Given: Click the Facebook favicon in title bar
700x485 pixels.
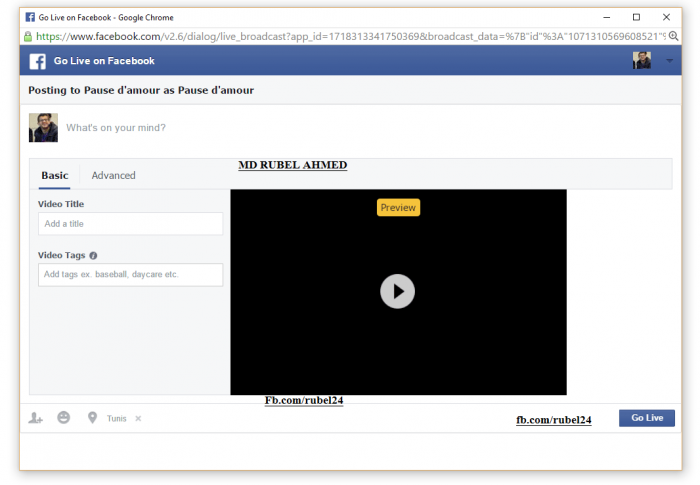Looking at the screenshot, I should click(x=30, y=17).
